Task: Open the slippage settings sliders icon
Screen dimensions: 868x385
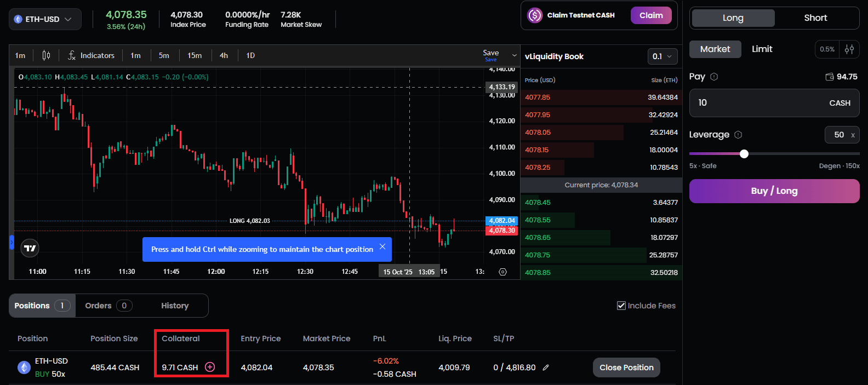Action: 849,49
